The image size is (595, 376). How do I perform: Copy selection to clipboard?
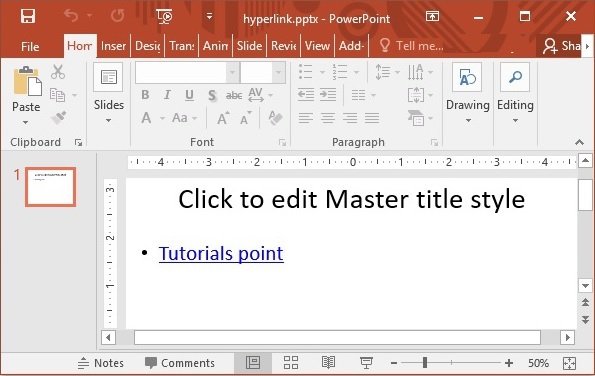[58, 95]
